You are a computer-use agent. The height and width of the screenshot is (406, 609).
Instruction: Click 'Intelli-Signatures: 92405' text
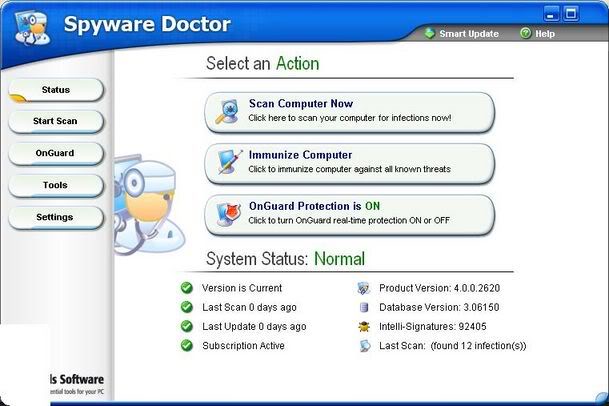pyautogui.click(x=433, y=326)
